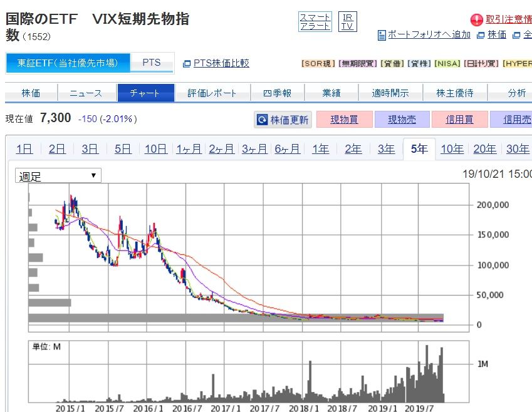Open the 四季報 tab

277,93
